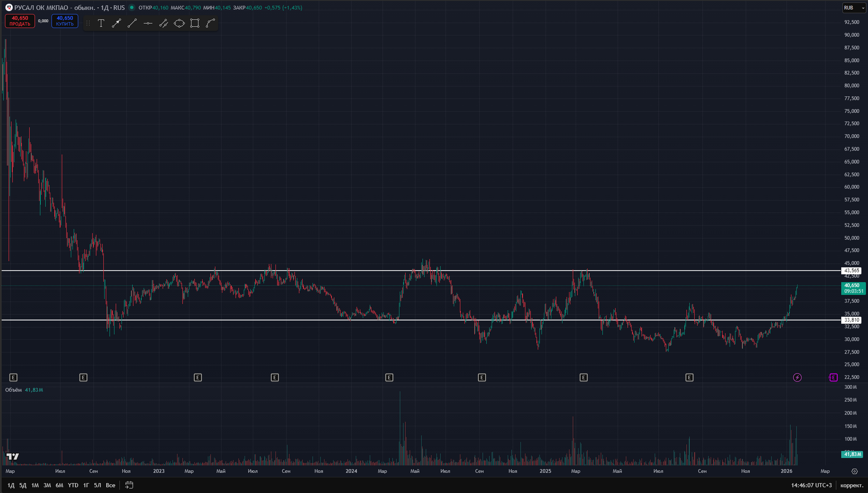
Task: Select the rectangle drawing tool
Action: (195, 23)
